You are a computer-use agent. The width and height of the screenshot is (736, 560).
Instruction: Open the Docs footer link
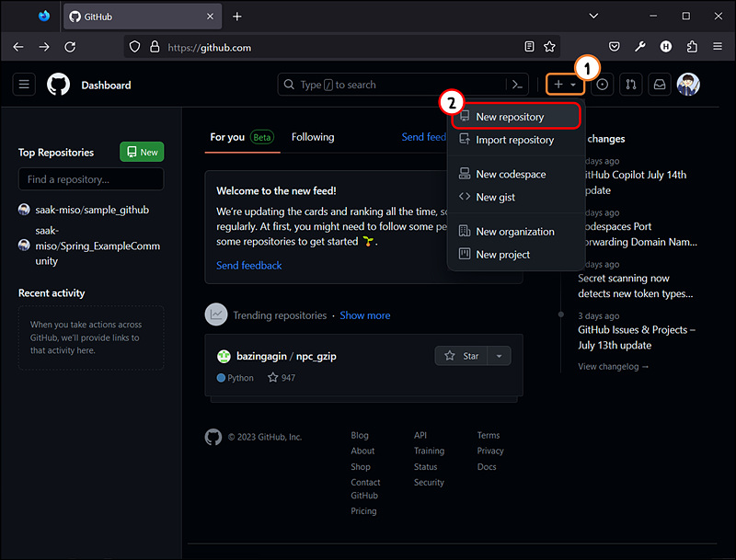click(487, 467)
